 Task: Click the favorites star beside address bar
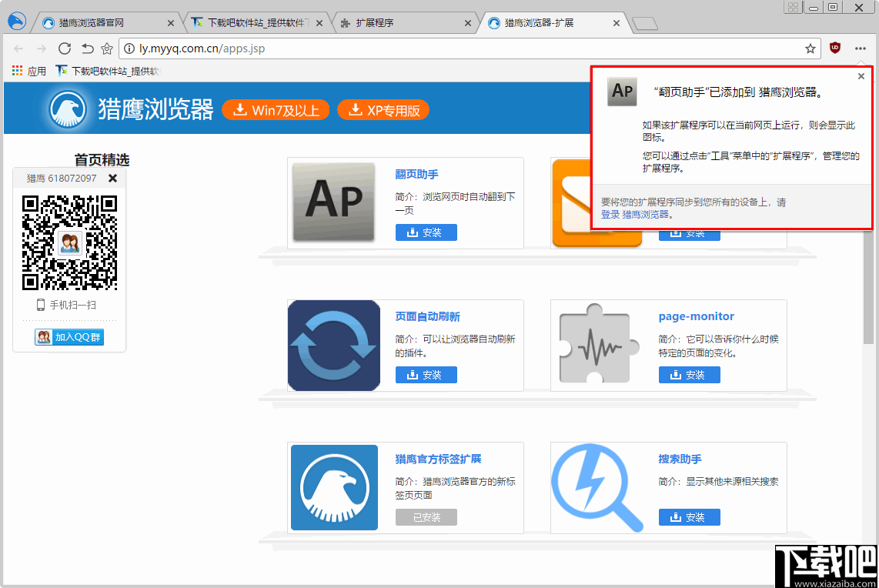click(107, 48)
